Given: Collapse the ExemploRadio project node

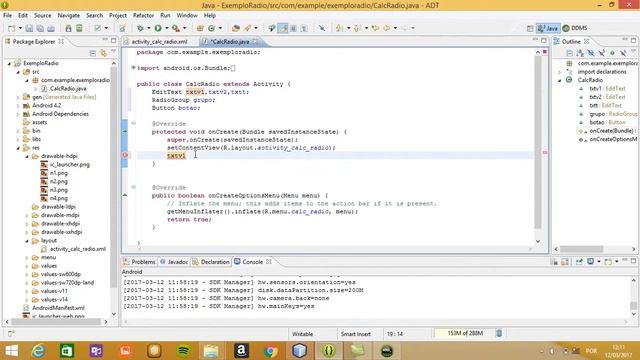Looking at the screenshot, I should (9, 64).
